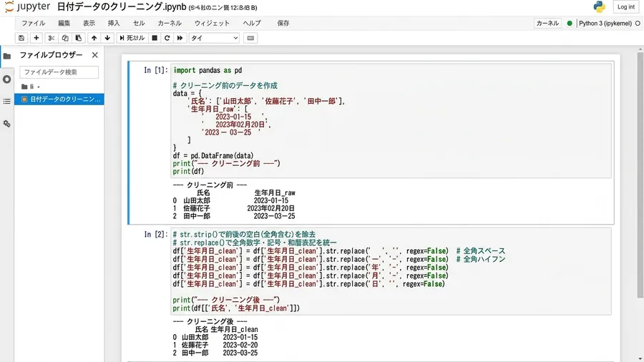
Task: Click the notebook title 日付データのクリーニング.ipynb
Action: (x=122, y=7)
